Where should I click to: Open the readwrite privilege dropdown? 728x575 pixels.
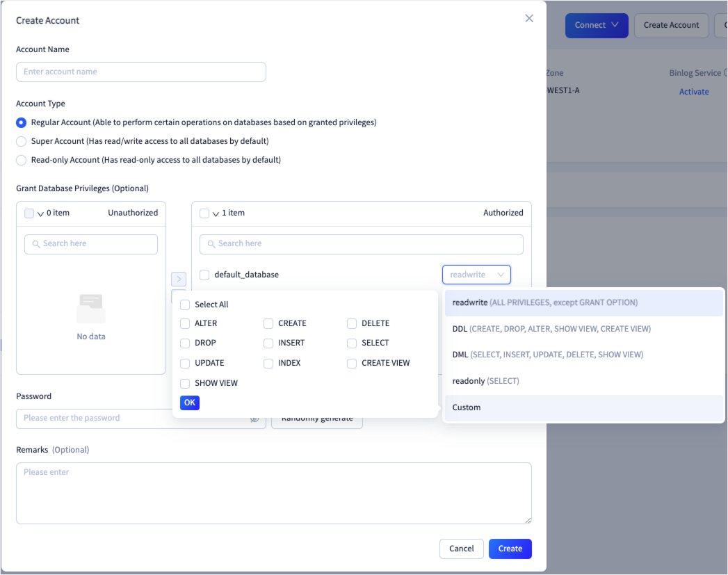pyautogui.click(x=476, y=275)
